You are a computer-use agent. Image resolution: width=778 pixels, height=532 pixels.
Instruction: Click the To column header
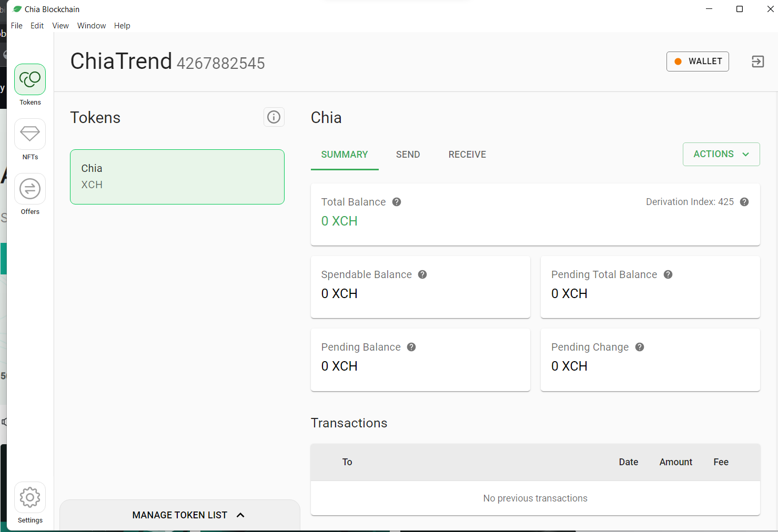click(347, 462)
